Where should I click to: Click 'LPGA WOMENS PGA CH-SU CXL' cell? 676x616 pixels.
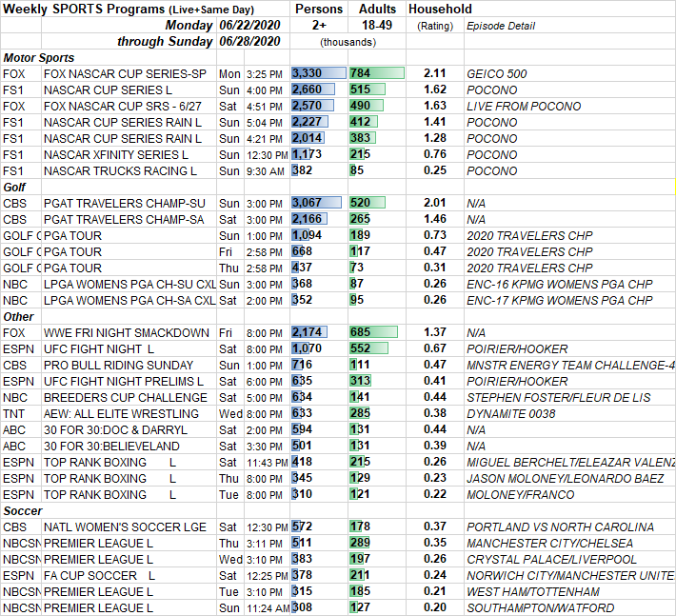click(129, 285)
